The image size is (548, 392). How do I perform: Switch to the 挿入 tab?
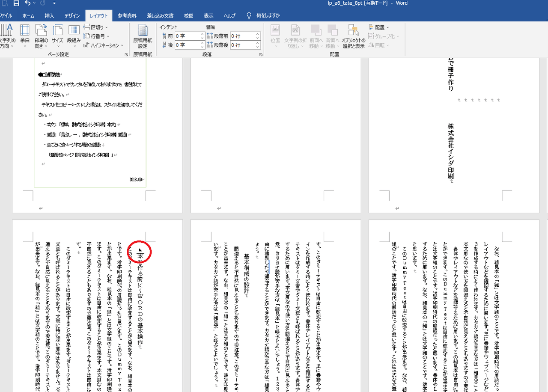[50, 16]
